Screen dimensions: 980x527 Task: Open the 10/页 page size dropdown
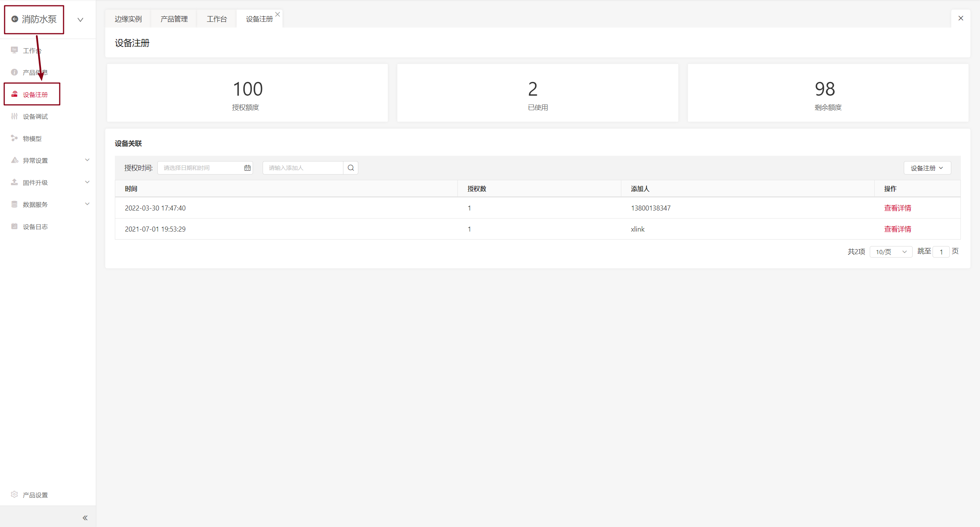[x=891, y=252]
